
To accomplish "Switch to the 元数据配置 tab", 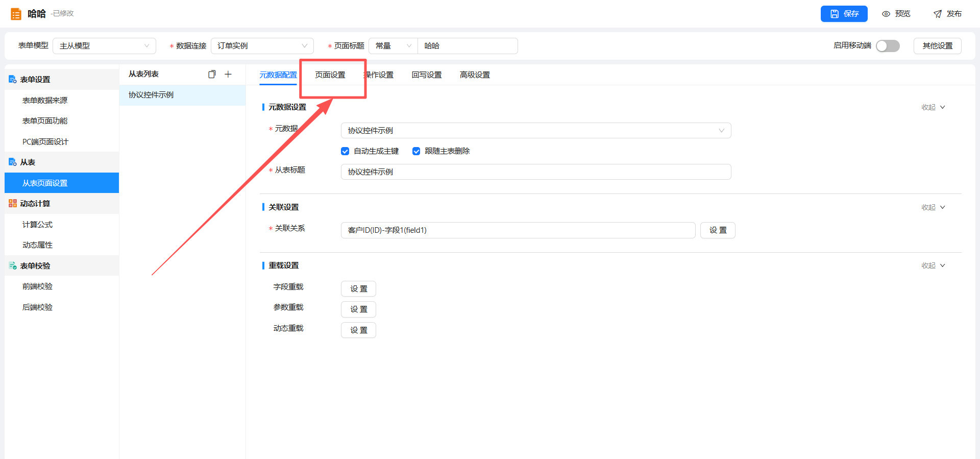I will click(278, 75).
